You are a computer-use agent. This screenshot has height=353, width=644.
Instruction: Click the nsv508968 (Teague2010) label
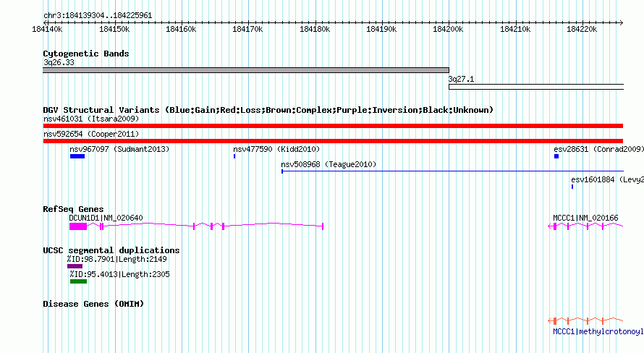pyautogui.click(x=329, y=165)
